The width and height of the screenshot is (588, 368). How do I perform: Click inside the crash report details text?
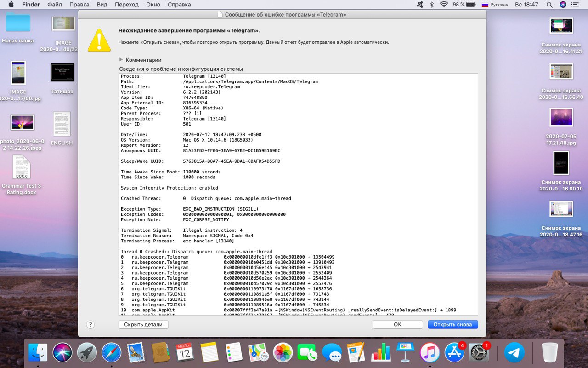click(298, 194)
